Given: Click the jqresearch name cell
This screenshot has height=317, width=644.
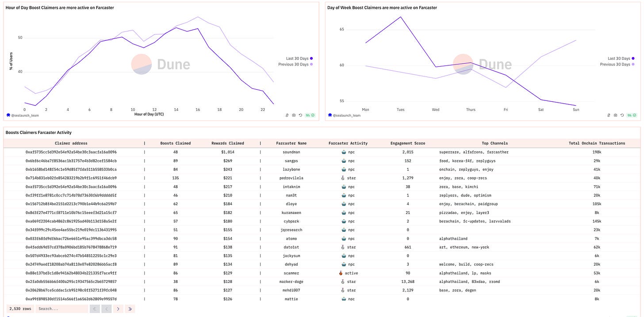Looking at the screenshot, I should tap(291, 230).
